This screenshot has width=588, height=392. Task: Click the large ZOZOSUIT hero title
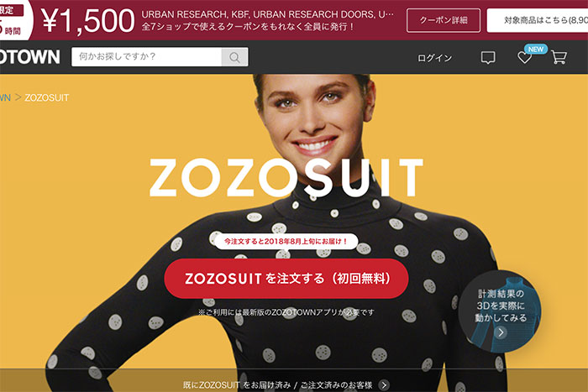(x=286, y=178)
